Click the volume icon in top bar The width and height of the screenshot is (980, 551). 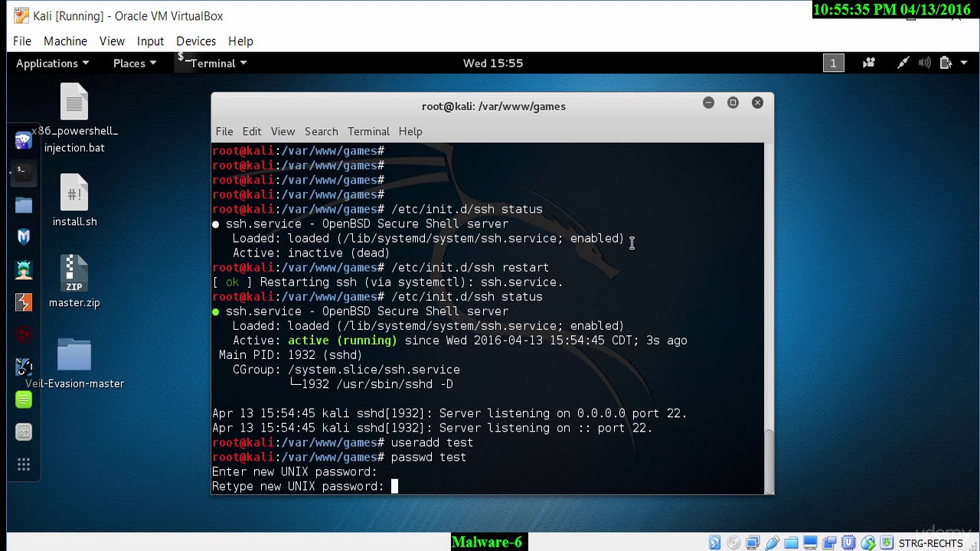coord(924,64)
